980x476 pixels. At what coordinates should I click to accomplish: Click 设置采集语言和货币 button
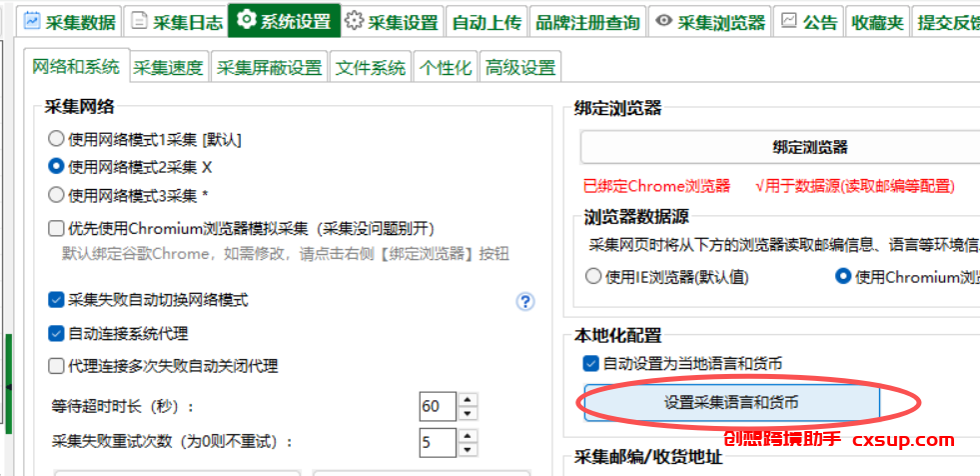[x=731, y=403]
